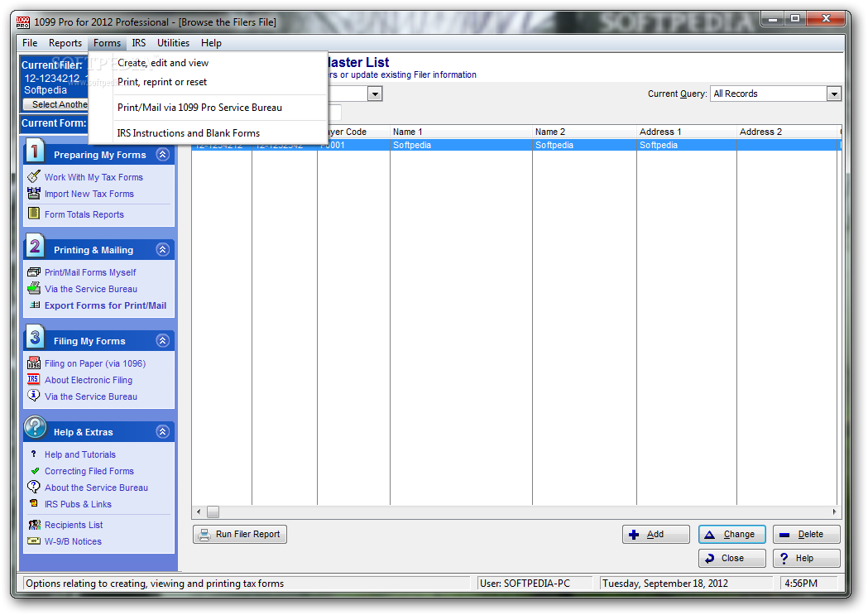868x615 pixels.
Task: Click the broom icon beside Work With My Tax Forms
Action: 34,176
